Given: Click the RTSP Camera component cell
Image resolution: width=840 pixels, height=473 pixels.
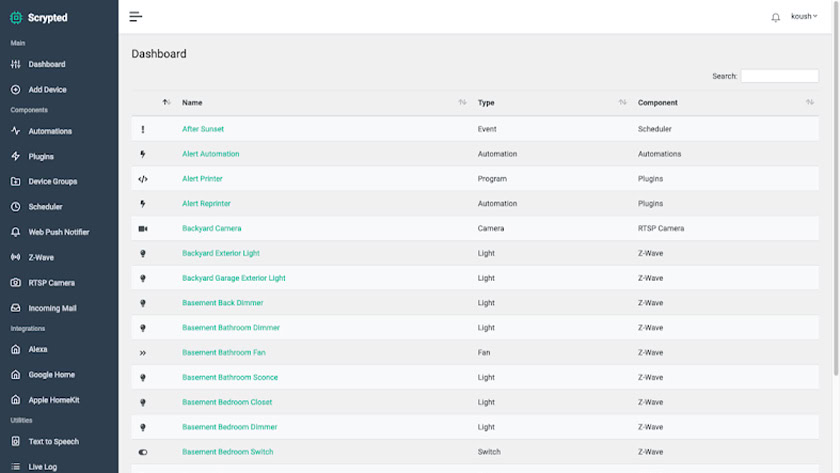Looking at the screenshot, I should 661,228.
